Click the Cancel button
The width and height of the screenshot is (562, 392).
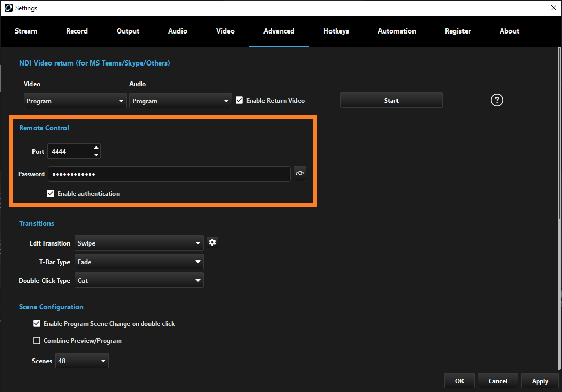pos(498,381)
